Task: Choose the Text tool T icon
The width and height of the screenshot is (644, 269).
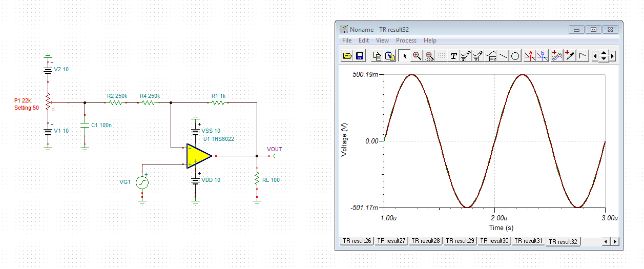Action: (x=453, y=56)
